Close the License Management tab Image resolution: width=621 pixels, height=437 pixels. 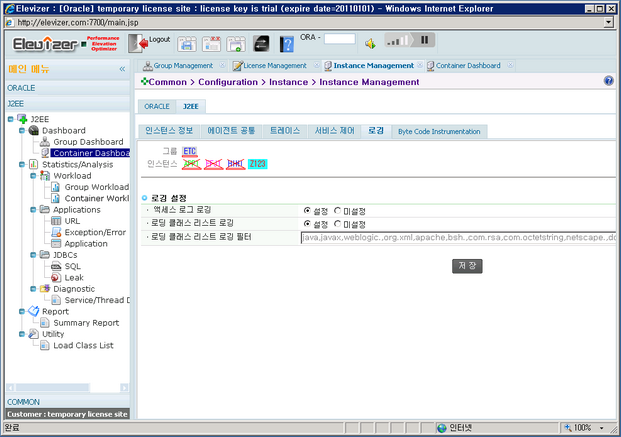[x=316, y=65]
